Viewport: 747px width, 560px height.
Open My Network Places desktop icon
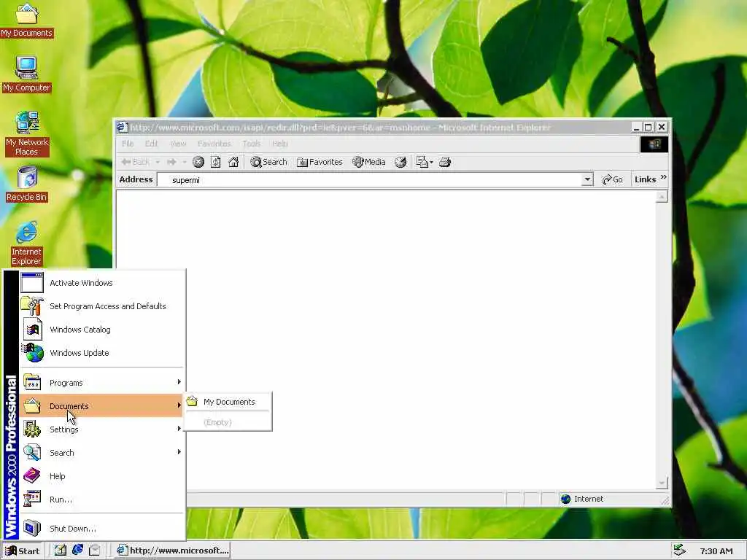point(27,134)
